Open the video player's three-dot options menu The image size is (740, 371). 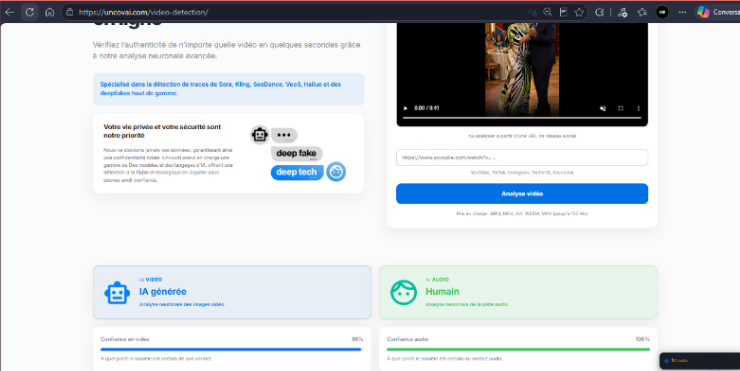pos(638,108)
